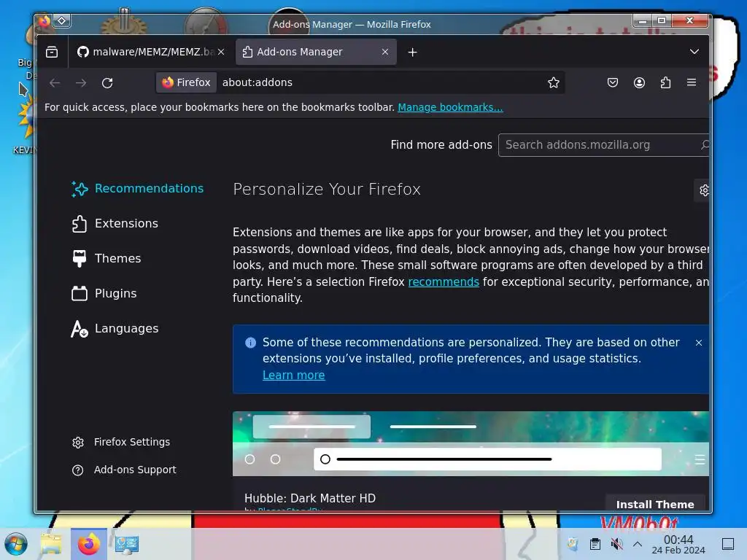Click the Hubble: Dark Matter HD theme preview
The width and height of the screenshot is (747, 560).
pos(471,444)
